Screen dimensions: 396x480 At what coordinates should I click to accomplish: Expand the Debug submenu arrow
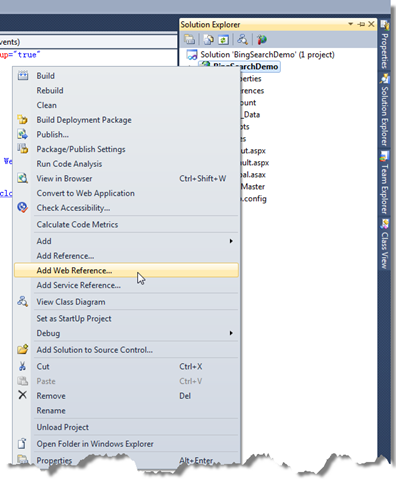tap(231, 333)
